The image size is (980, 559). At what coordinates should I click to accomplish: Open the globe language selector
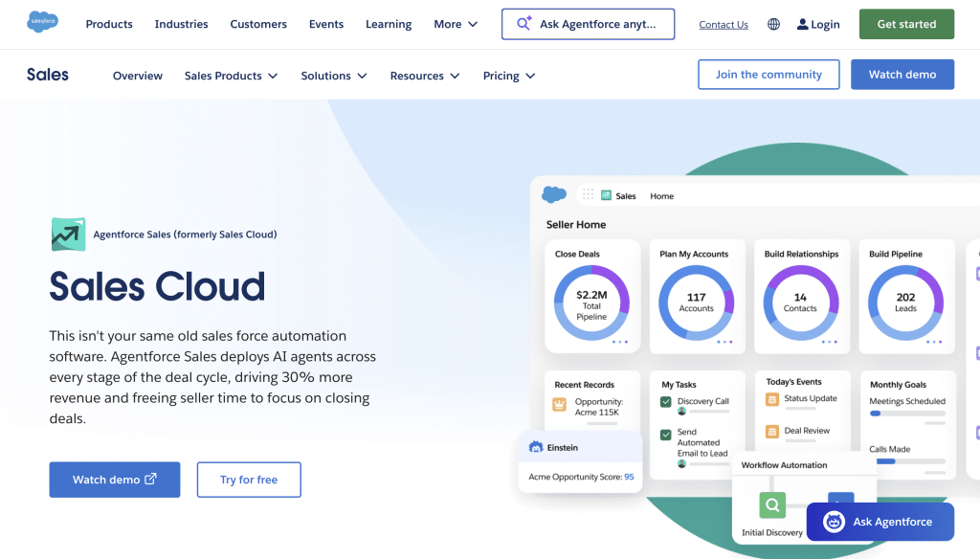point(773,24)
